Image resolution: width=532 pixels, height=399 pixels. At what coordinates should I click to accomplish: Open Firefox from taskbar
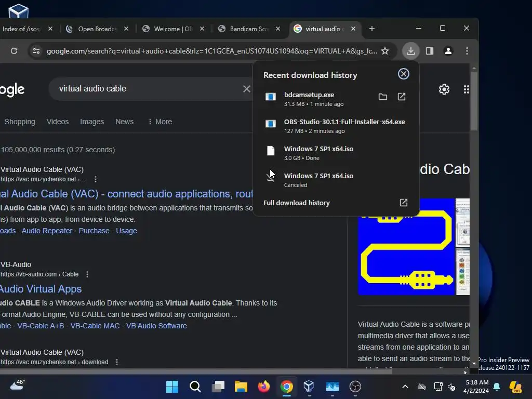263,387
